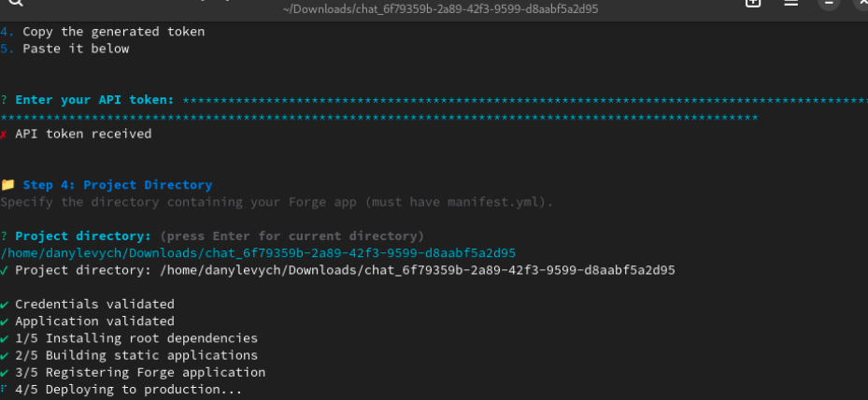Viewport: 868px width, 400px height.
Task: Click the Step 4: Project Directory heading
Action: pyautogui.click(x=118, y=185)
